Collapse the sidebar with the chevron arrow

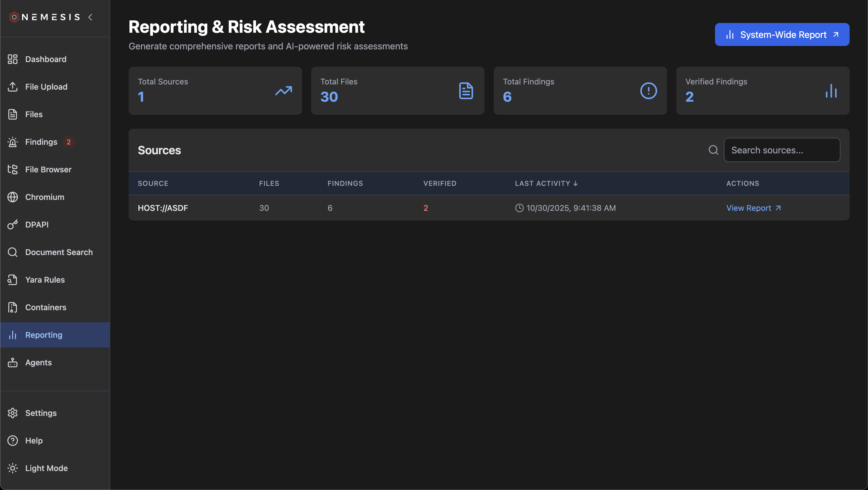point(90,17)
